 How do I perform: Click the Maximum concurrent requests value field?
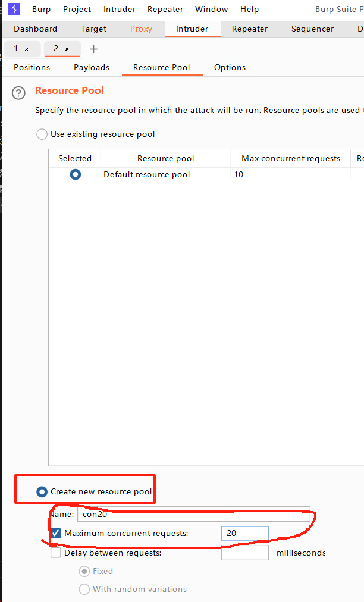click(244, 534)
